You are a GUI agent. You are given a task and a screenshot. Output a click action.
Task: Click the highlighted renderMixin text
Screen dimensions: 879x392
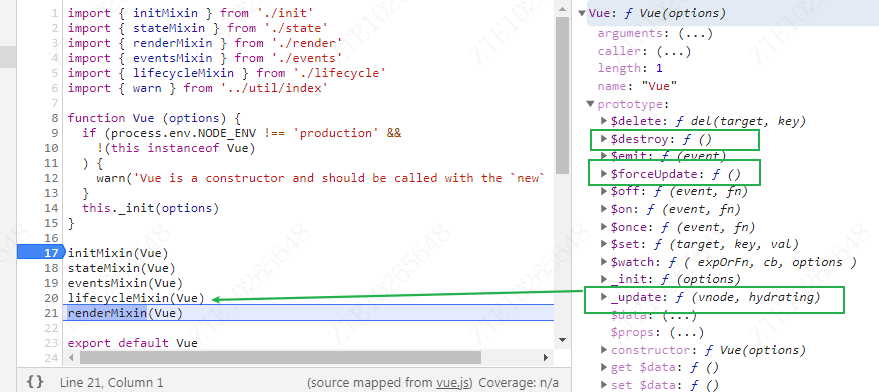107,313
